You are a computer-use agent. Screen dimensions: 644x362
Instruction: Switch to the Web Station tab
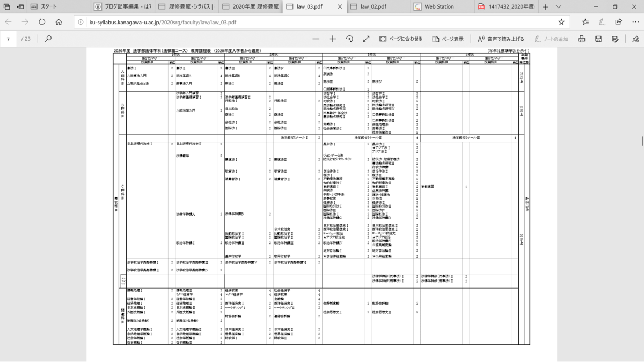tap(443, 7)
